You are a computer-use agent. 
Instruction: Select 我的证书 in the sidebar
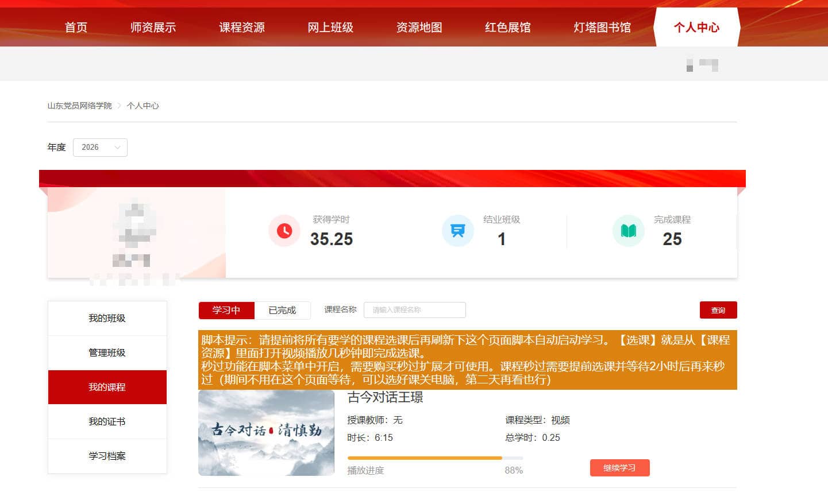click(107, 422)
